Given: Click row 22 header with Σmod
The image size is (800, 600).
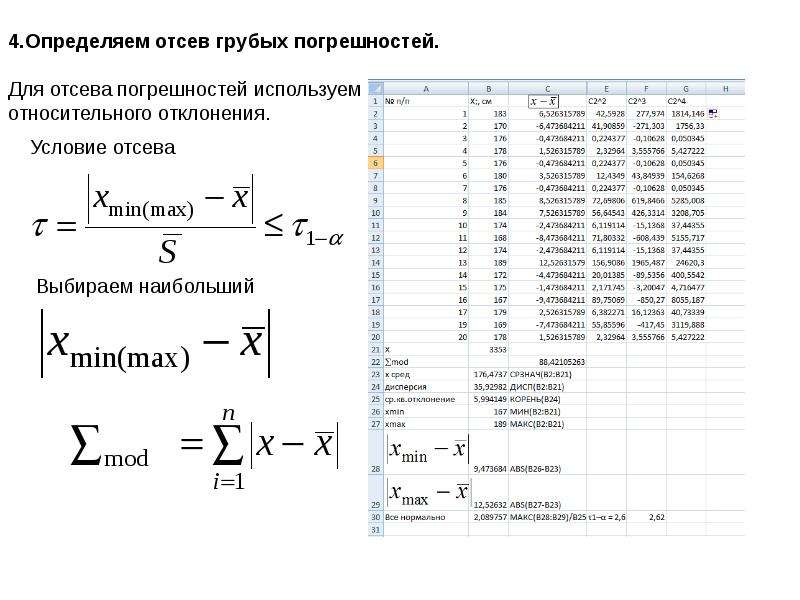Looking at the screenshot, I should 376,362.
